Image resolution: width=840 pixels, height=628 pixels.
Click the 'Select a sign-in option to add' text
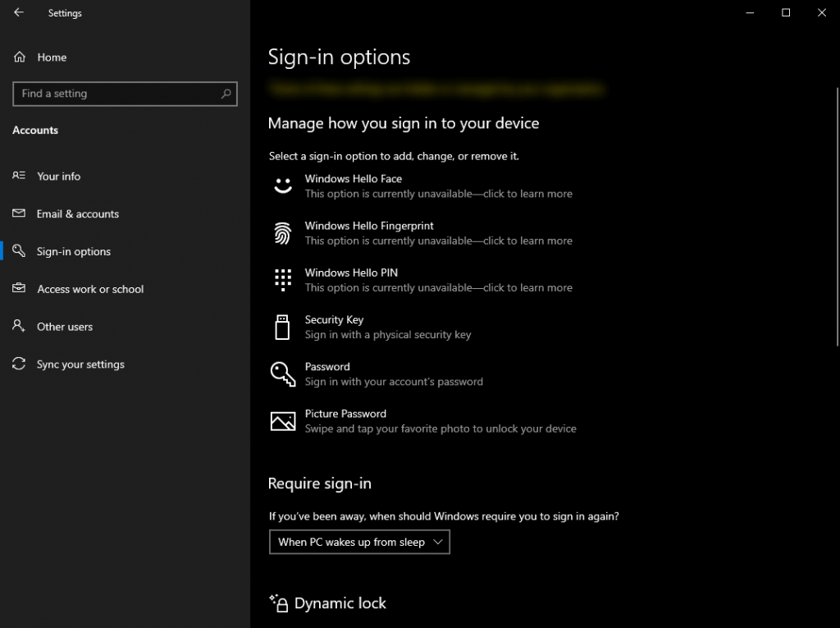(x=394, y=156)
